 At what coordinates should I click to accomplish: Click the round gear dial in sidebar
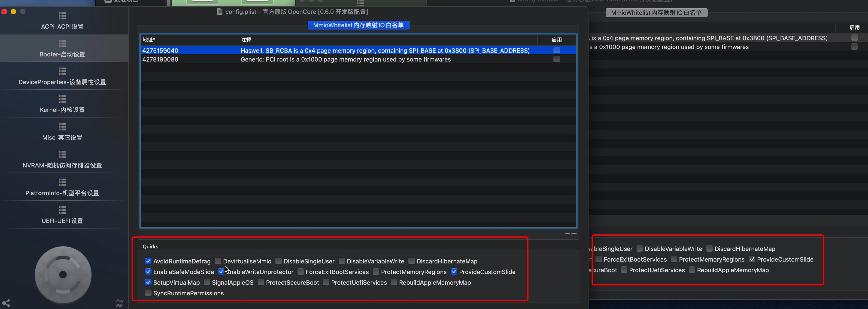coord(63,275)
